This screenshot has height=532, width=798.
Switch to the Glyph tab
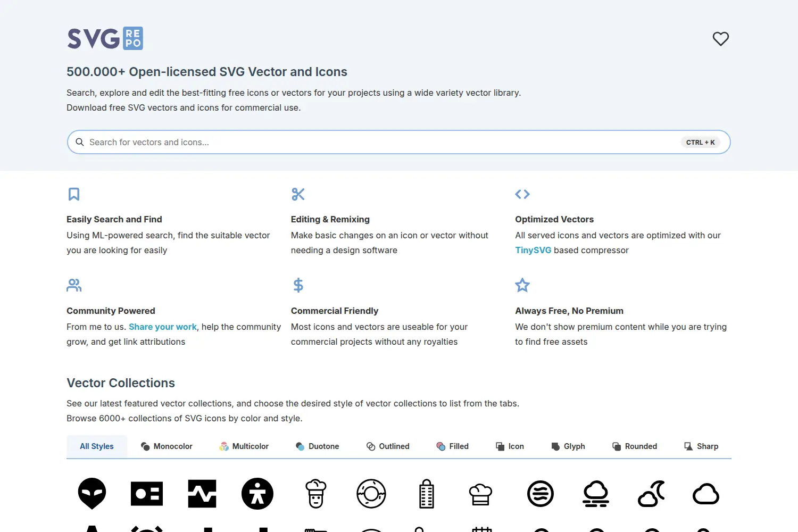pyautogui.click(x=568, y=446)
